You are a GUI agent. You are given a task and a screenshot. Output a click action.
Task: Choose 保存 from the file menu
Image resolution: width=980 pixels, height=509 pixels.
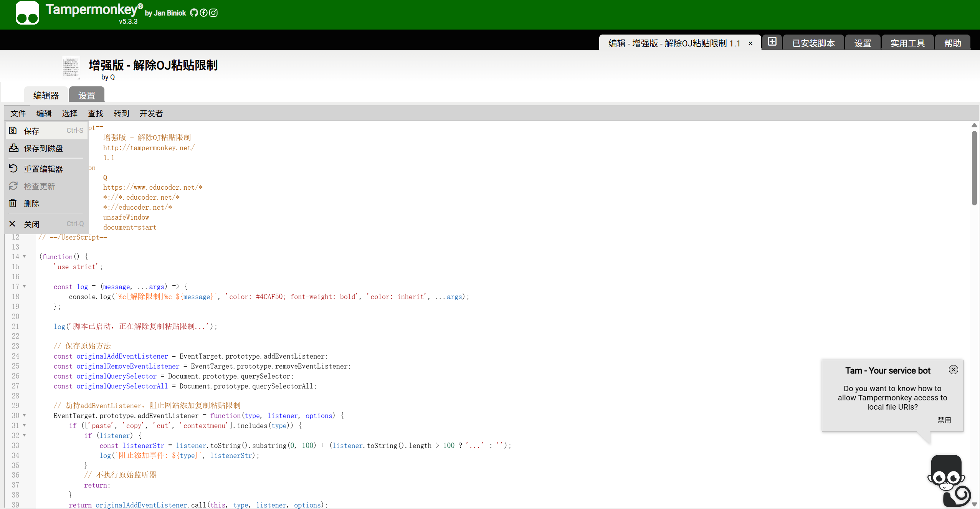[31, 131]
